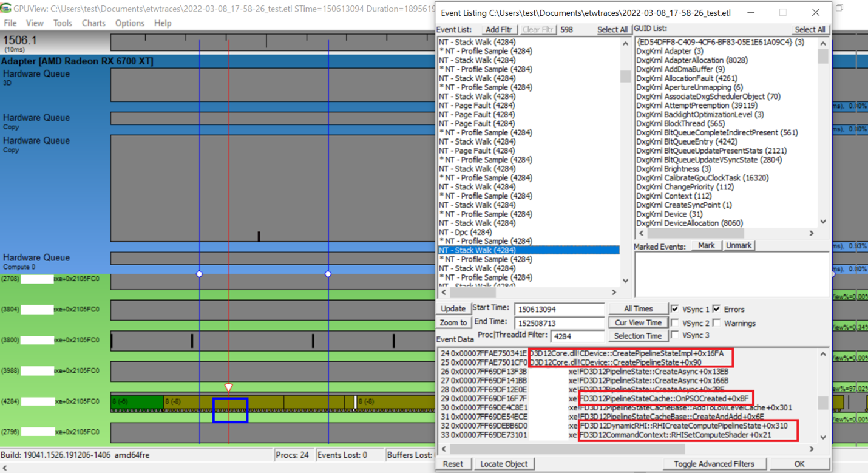The height and width of the screenshot is (473, 868).
Task: Open the File menu
Action: click(x=10, y=23)
